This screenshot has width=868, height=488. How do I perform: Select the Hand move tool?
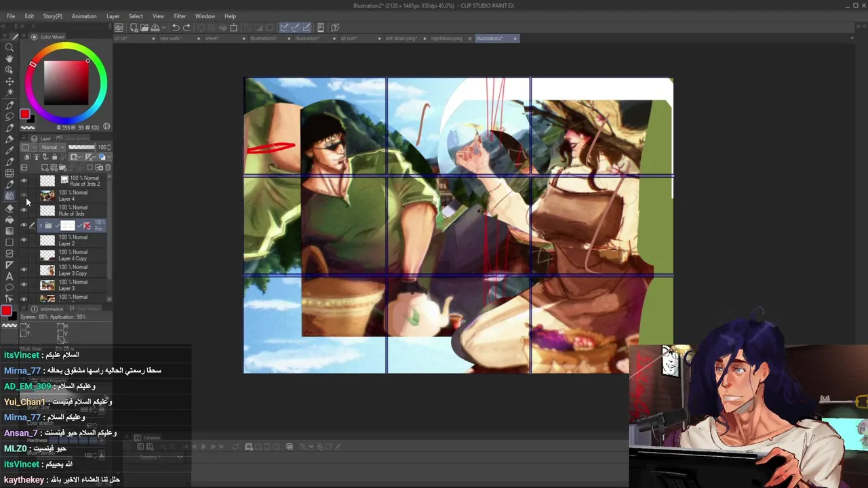(9, 59)
